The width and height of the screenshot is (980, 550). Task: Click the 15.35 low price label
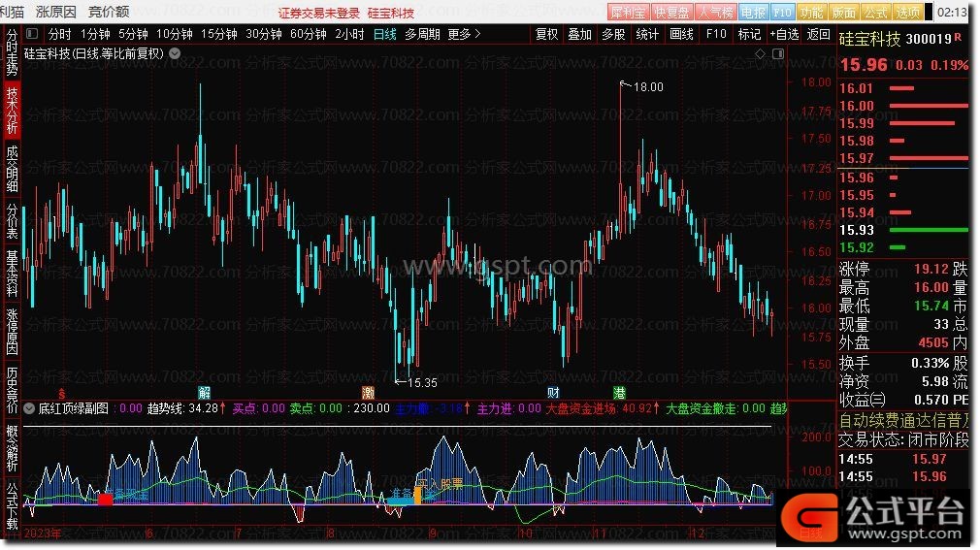coord(422,382)
